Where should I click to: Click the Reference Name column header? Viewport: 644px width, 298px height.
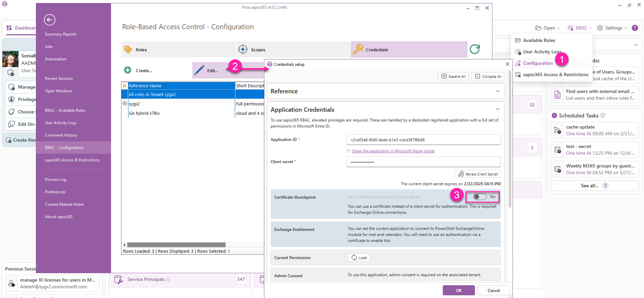click(181, 86)
